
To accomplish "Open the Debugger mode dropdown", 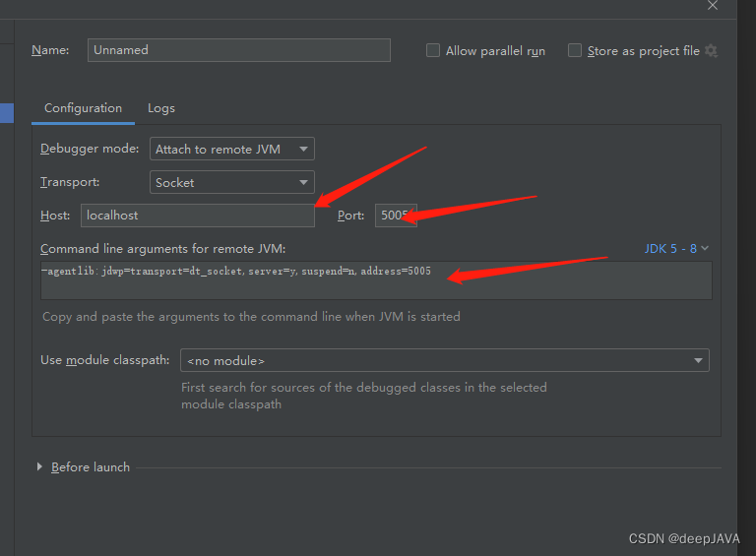I will pos(232,149).
